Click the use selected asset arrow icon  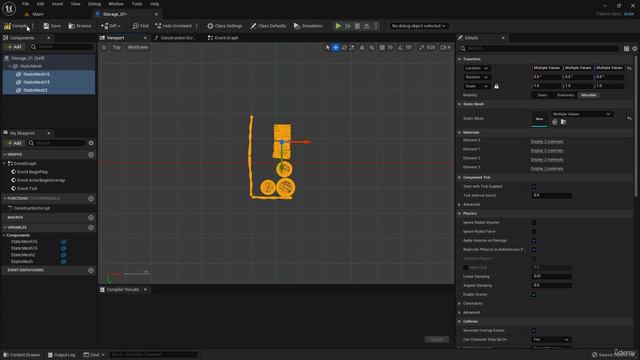(x=555, y=122)
